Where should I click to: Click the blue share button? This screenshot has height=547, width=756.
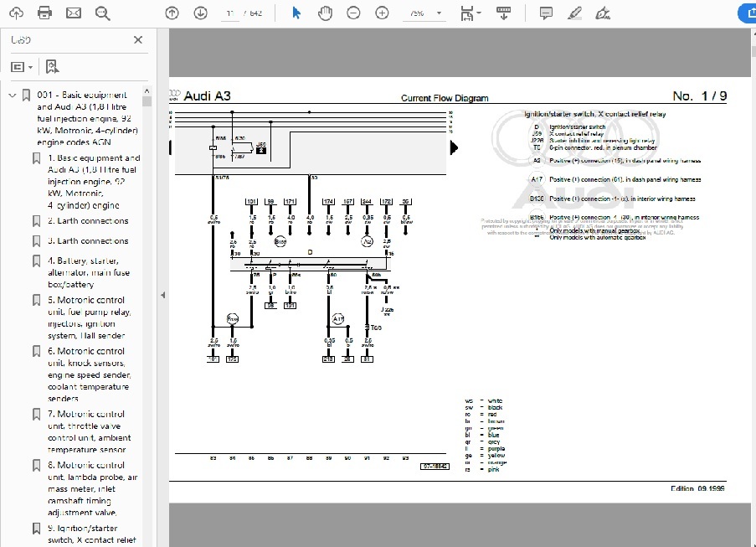[x=747, y=13]
